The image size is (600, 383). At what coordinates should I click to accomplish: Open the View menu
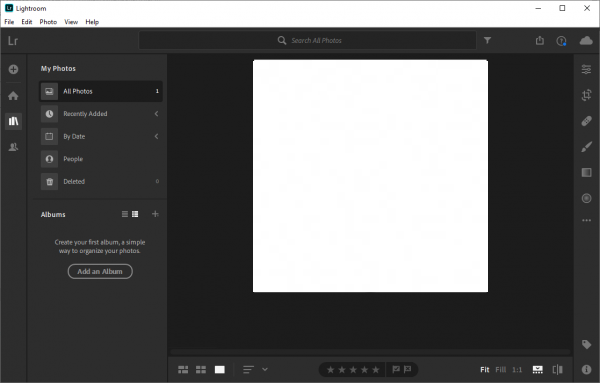point(71,22)
